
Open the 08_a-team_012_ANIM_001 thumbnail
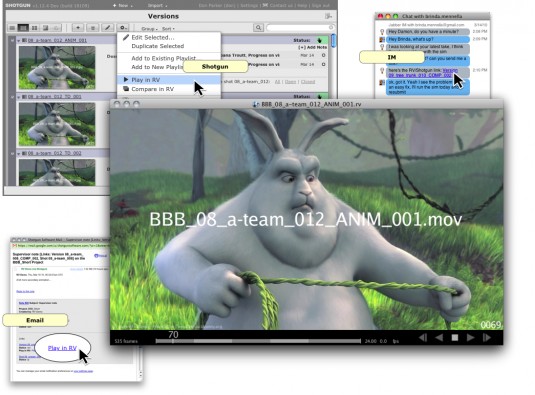coord(57,68)
